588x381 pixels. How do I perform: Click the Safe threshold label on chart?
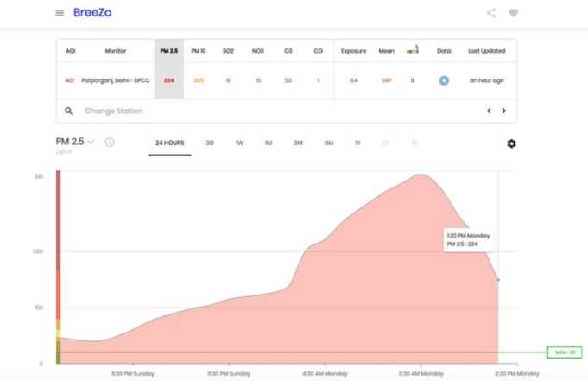click(565, 352)
